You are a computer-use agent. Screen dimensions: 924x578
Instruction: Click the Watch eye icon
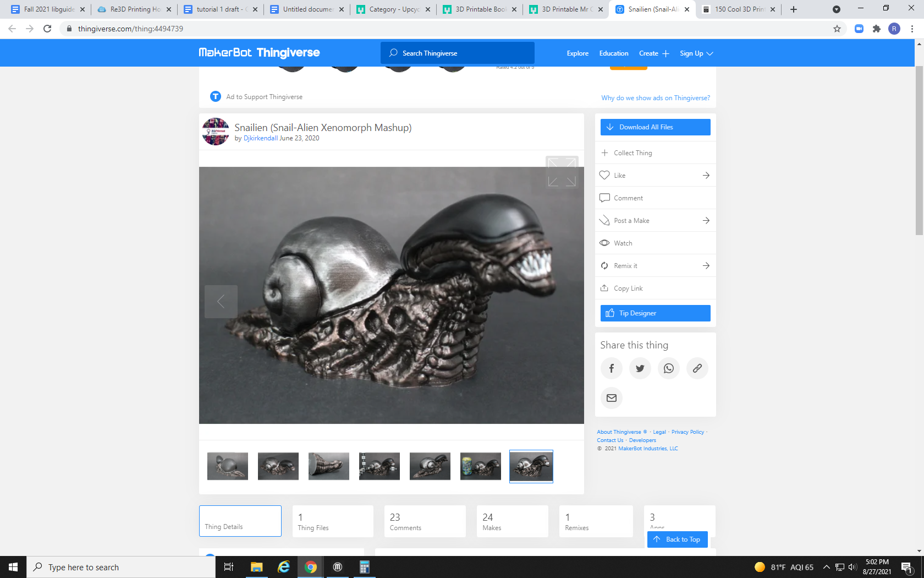tap(604, 243)
